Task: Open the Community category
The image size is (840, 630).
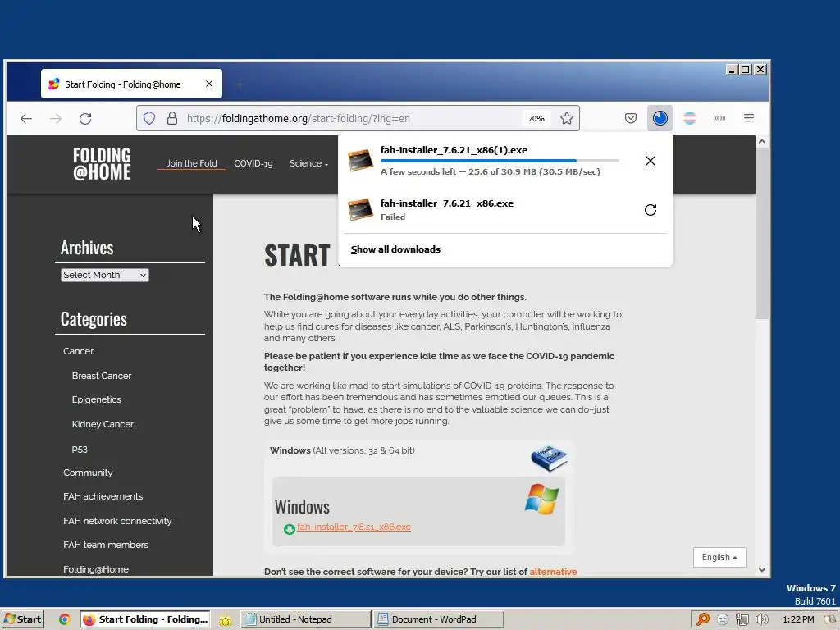Action: 88,472
